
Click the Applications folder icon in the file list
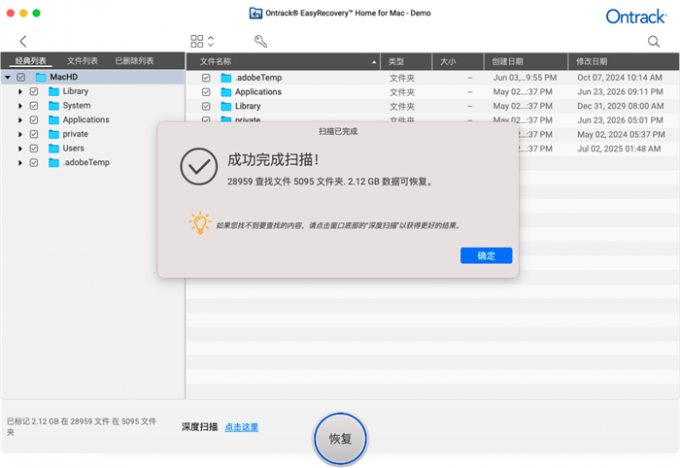point(226,92)
